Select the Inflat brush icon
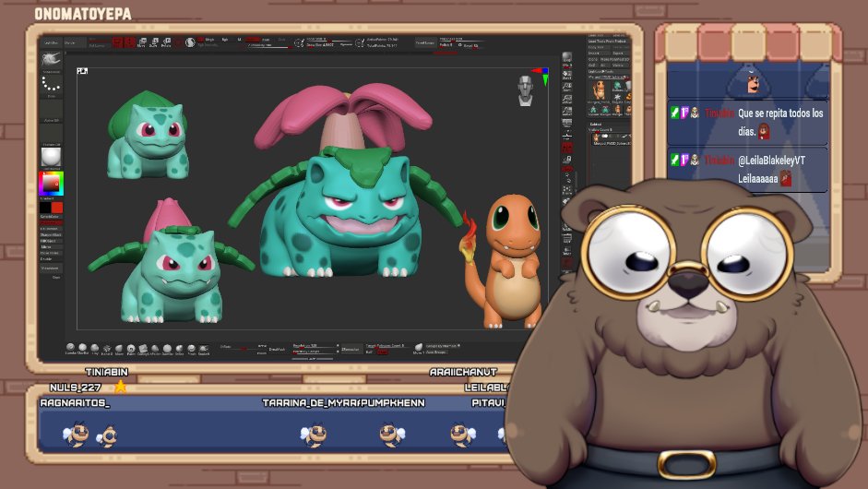 pyautogui.click(x=179, y=349)
